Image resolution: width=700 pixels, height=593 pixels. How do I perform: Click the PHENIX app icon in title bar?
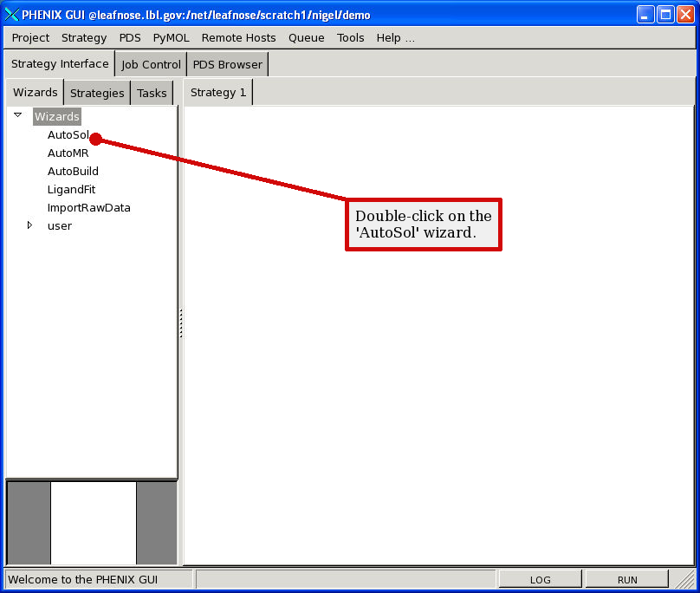pyautogui.click(x=12, y=15)
